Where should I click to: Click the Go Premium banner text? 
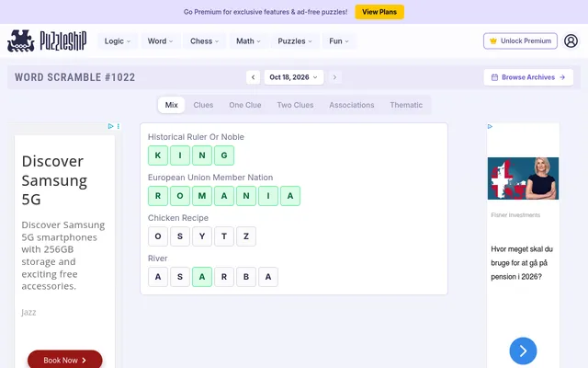[x=266, y=12]
